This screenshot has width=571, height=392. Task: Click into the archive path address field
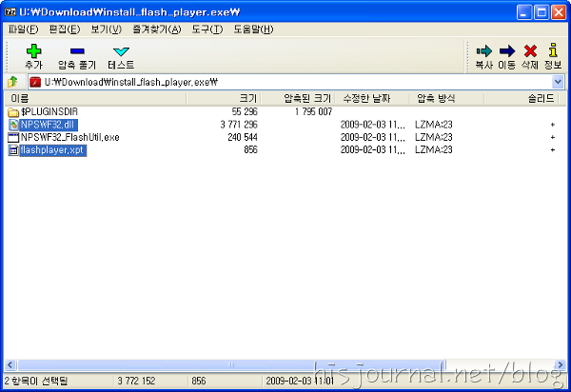click(x=297, y=82)
